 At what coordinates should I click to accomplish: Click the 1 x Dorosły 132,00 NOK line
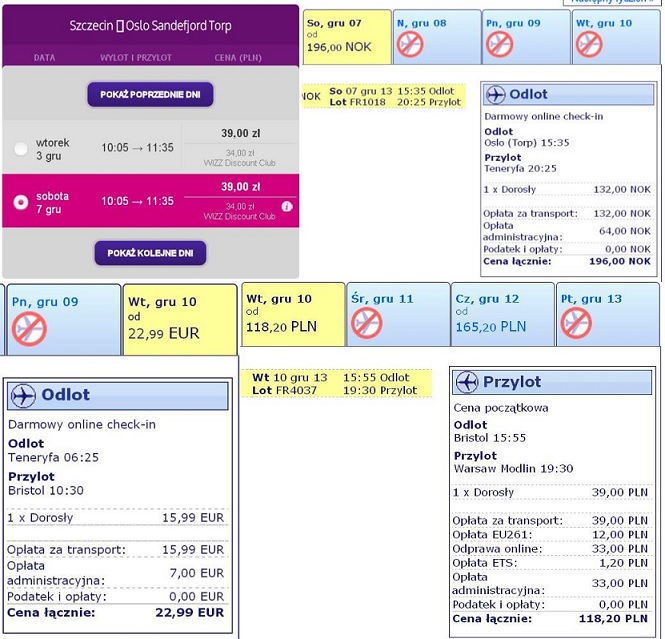[567, 189]
